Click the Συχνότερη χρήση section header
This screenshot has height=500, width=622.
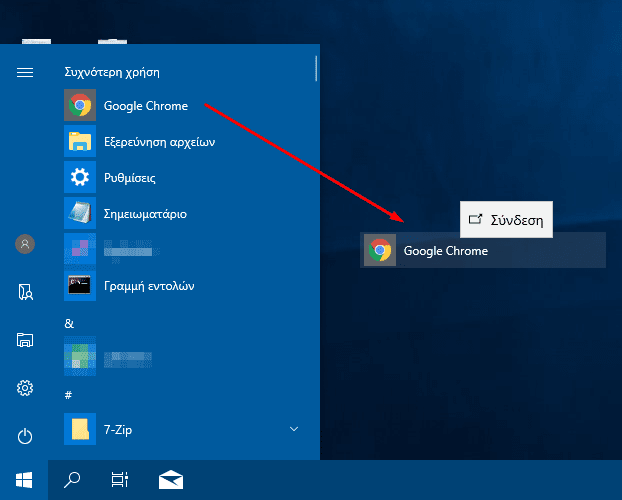[112, 72]
